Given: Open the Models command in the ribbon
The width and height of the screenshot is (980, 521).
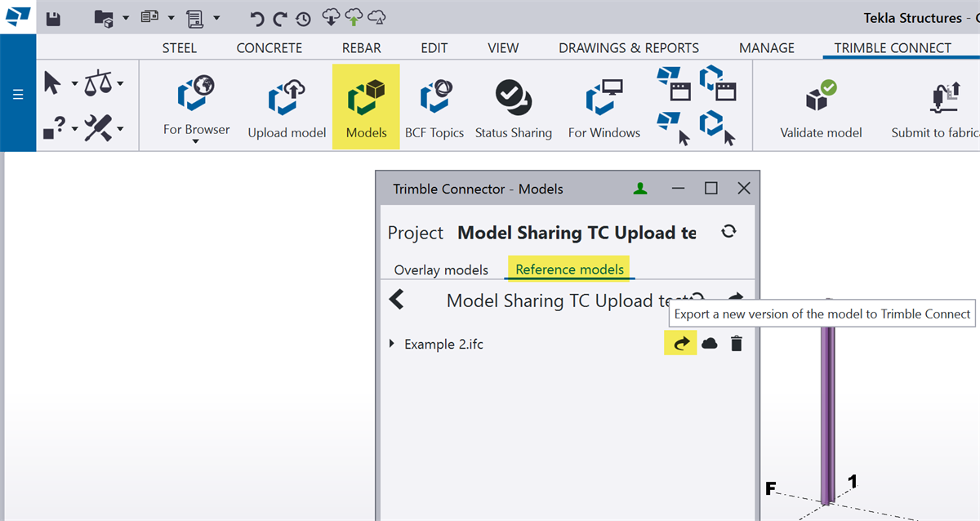Looking at the screenshot, I should coord(366,107).
